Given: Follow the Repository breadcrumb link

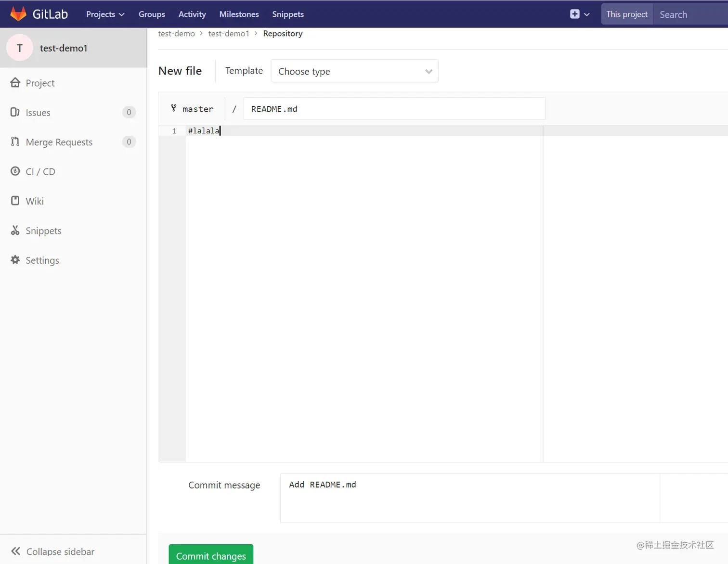Looking at the screenshot, I should 283,33.
